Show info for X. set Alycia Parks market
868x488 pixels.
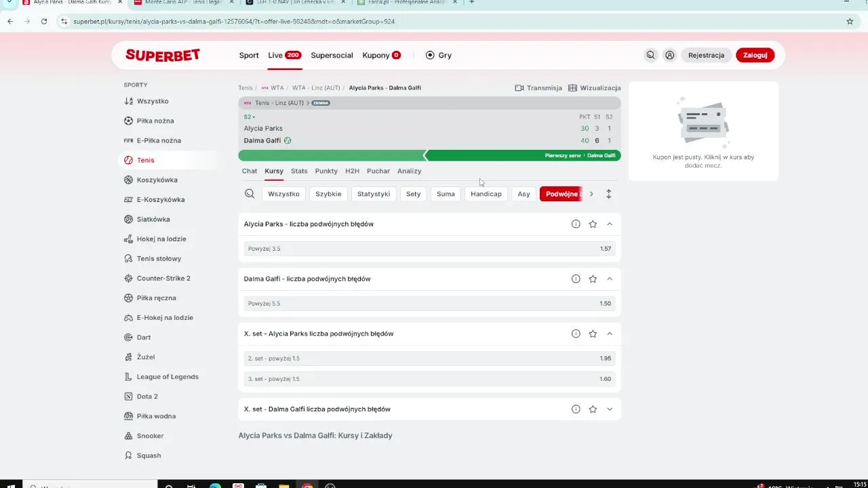click(x=576, y=333)
